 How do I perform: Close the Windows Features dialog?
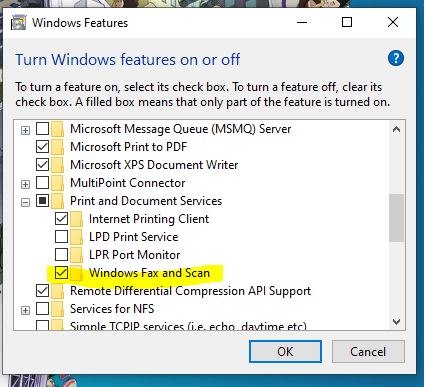[x=393, y=22]
